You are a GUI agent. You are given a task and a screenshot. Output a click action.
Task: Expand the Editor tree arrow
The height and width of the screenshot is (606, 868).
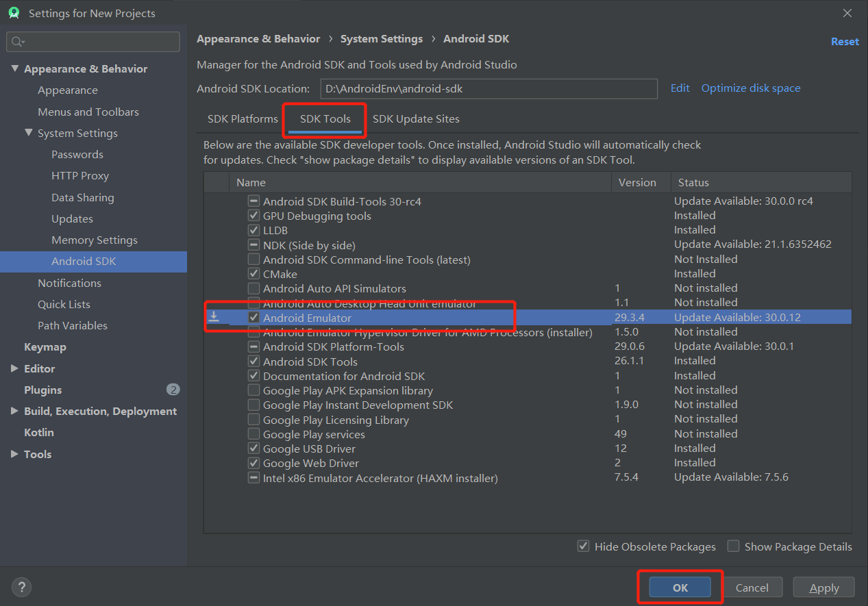(15, 368)
